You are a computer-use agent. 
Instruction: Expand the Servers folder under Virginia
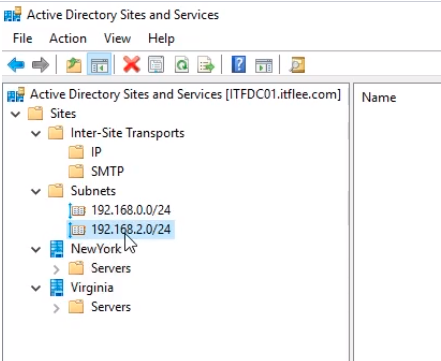click(x=56, y=308)
